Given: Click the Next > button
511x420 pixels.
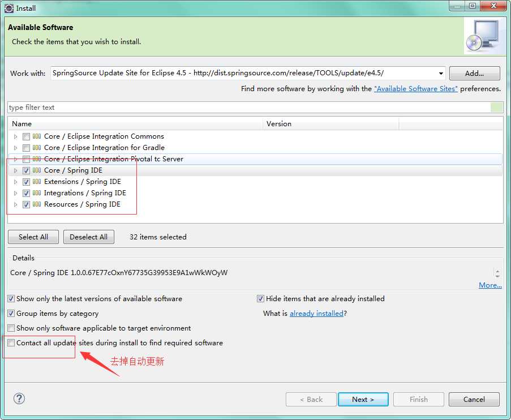Looking at the screenshot, I should 363,400.
